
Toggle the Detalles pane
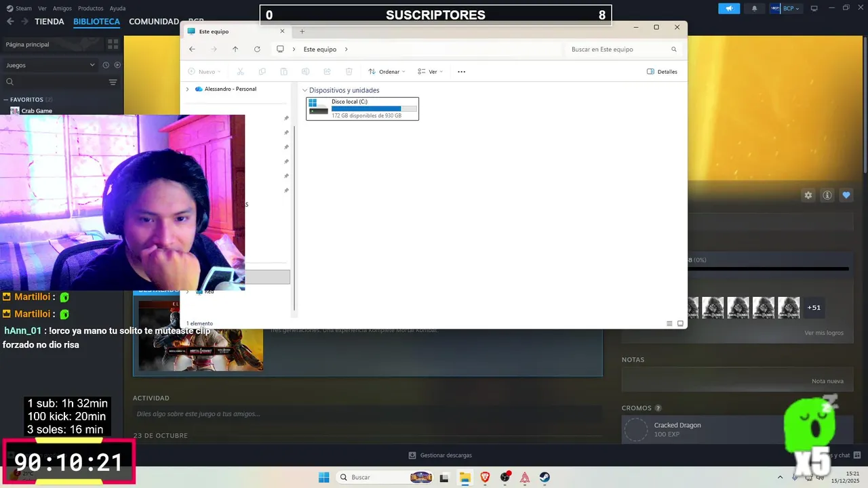pyautogui.click(x=662, y=72)
